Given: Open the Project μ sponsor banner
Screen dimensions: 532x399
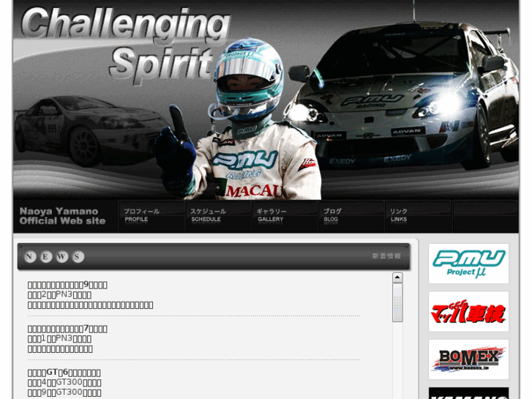Looking at the screenshot, I should [x=468, y=264].
